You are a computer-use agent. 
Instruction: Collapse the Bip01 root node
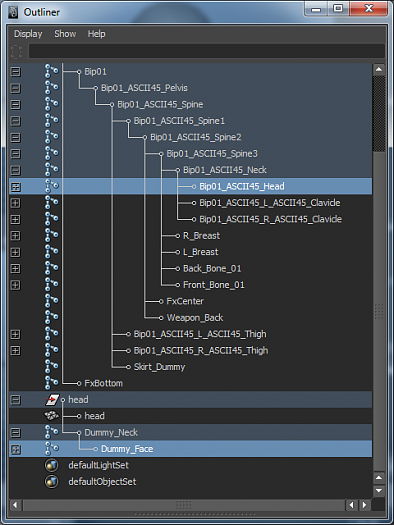click(15, 71)
